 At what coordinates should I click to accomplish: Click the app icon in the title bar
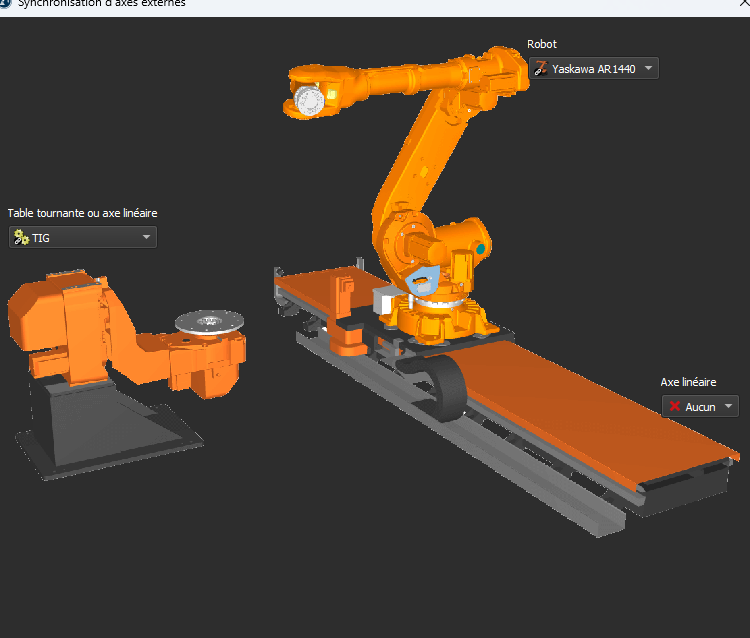[x=5, y=3]
